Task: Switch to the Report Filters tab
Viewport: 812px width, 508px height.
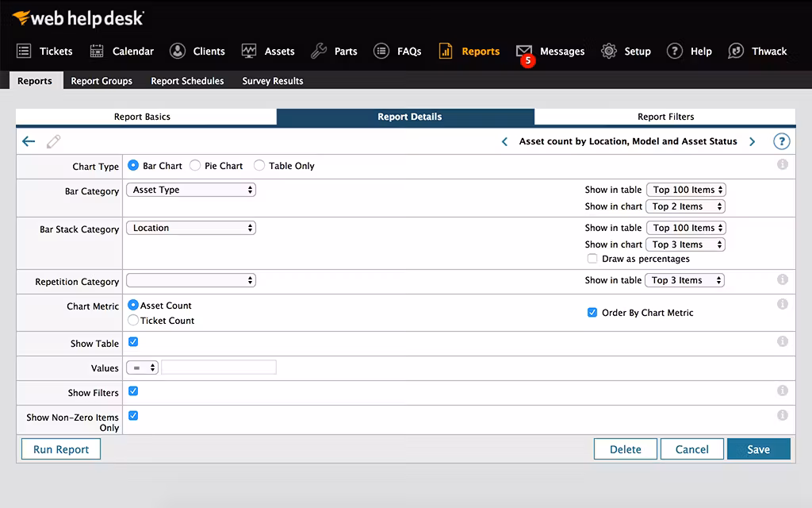Action: 665,117
